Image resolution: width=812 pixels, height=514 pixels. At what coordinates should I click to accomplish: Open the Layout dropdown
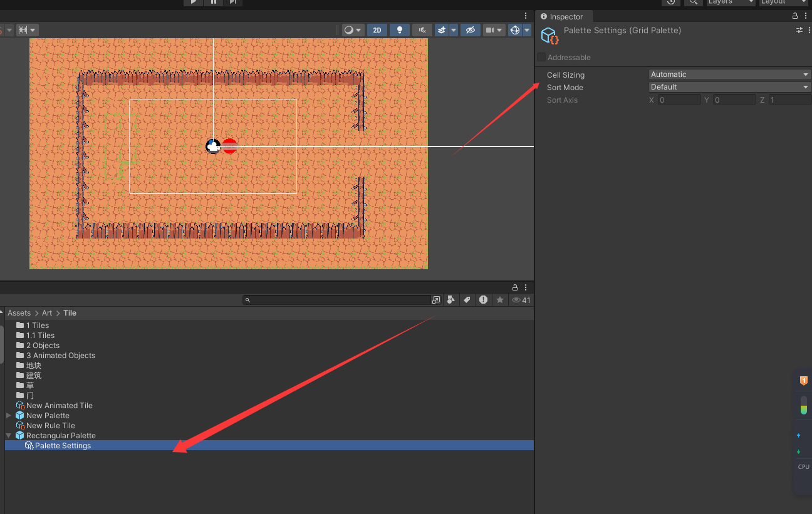(x=783, y=2)
